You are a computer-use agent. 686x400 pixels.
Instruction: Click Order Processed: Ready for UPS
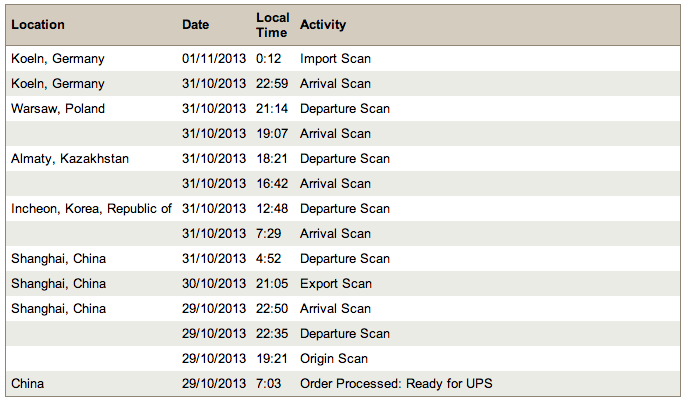tap(396, 383)
